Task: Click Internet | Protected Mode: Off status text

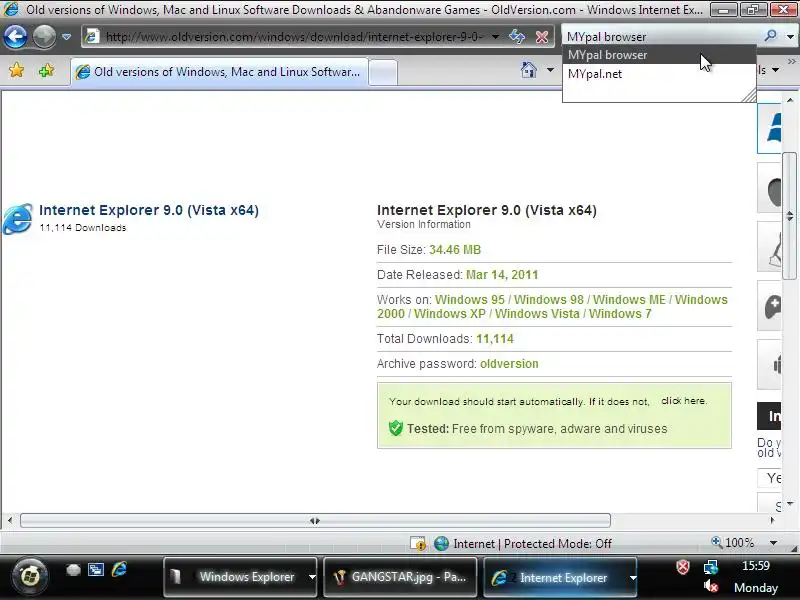Action: click(x=533, y=544)
